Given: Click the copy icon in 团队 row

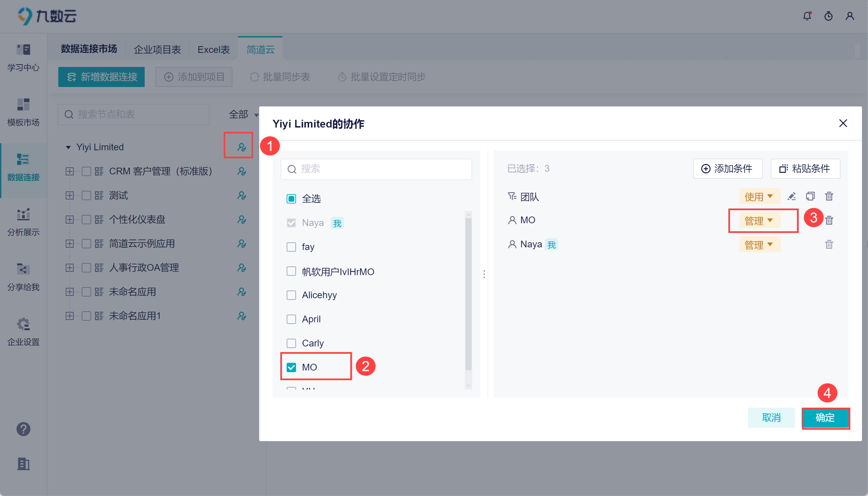Looking at the screenshot, I should pos(810,196).
